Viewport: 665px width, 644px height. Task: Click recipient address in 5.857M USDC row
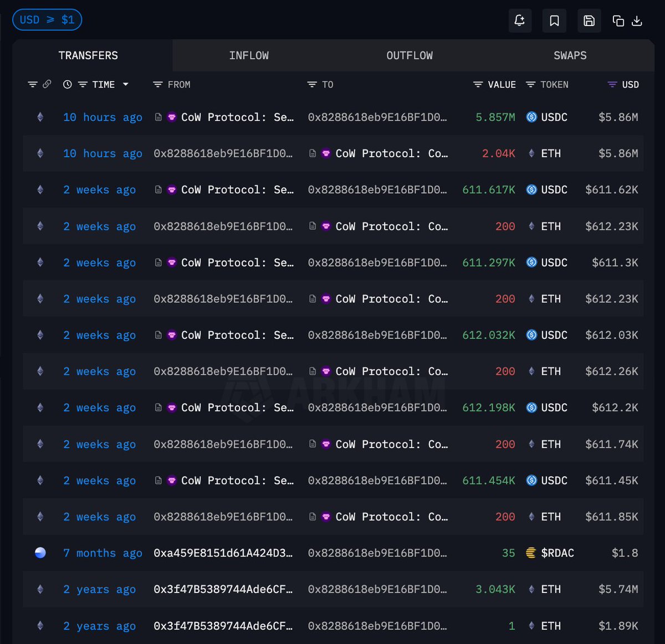pyautogui.click(x=377, y=117)
